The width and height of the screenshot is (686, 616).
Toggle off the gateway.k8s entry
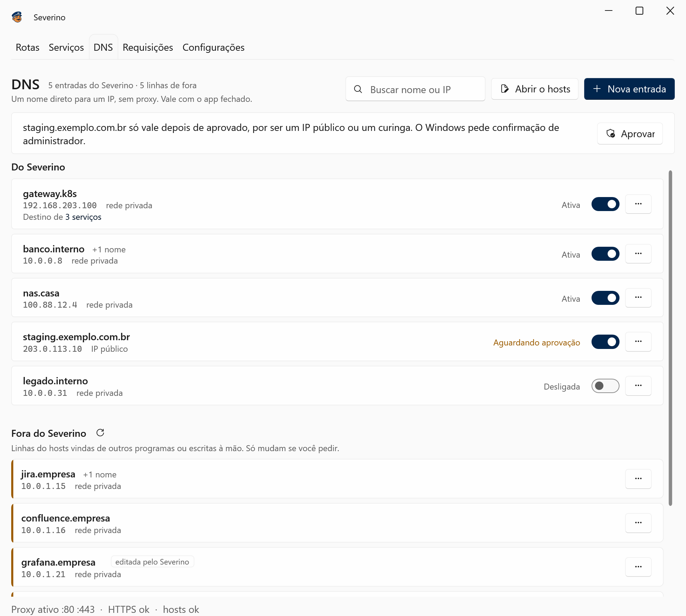point(605,204)
